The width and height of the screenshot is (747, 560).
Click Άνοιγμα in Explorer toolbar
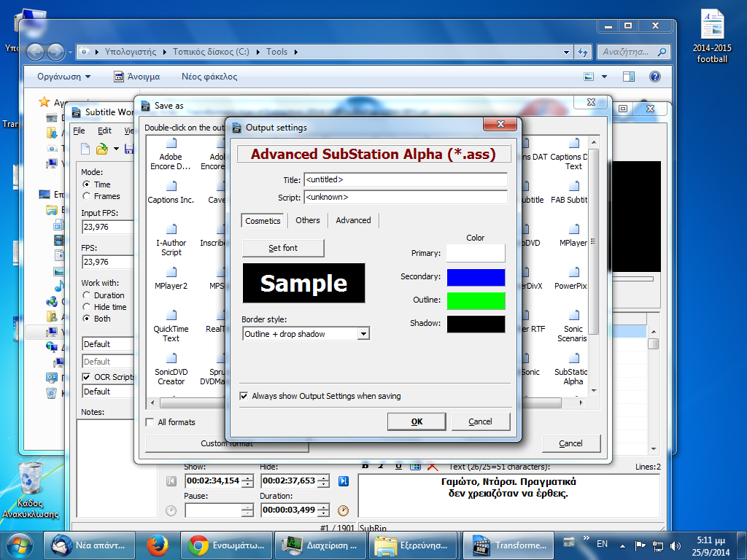point(137,77)
